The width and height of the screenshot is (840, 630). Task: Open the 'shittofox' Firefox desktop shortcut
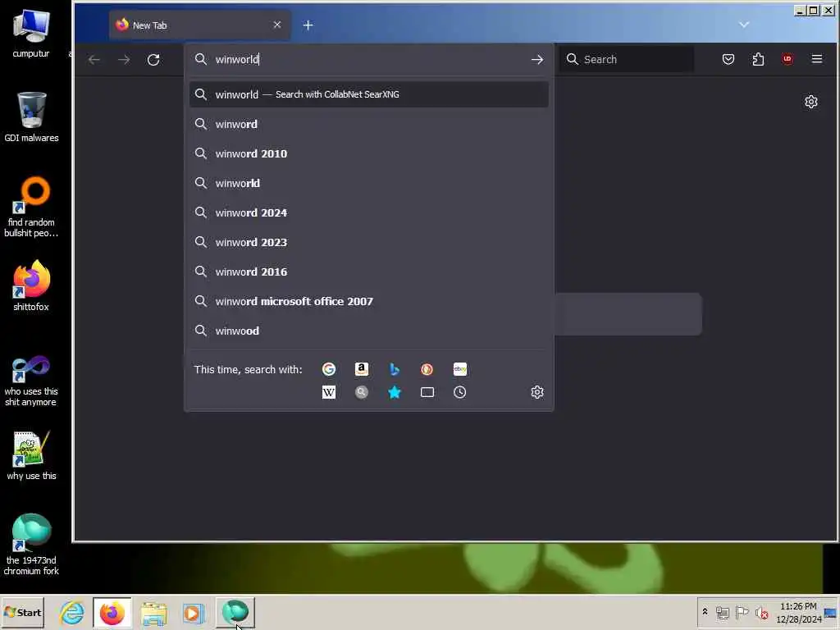pyautogui.click(x=31, y=285)
